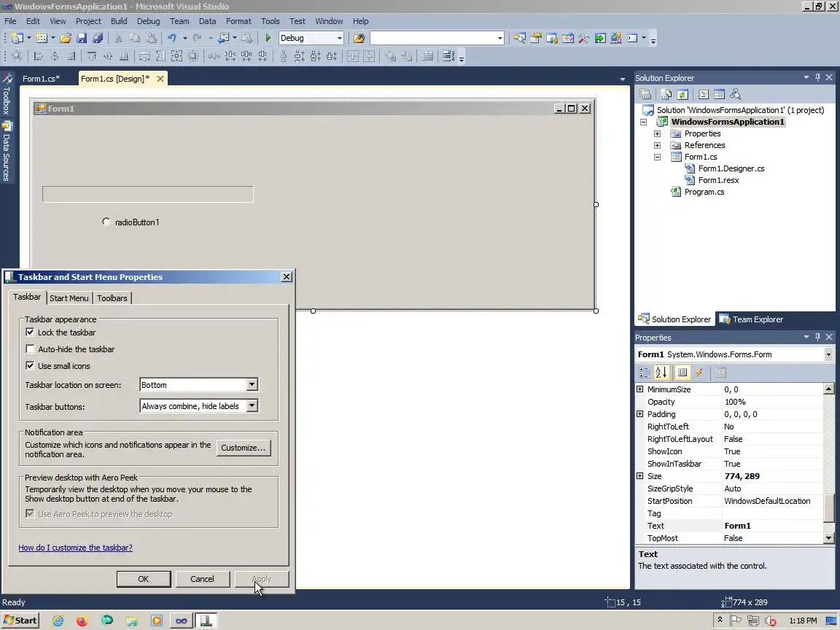Click the Customize... notification area button
This screenshot has height=630, width=840.
point(244,447)
